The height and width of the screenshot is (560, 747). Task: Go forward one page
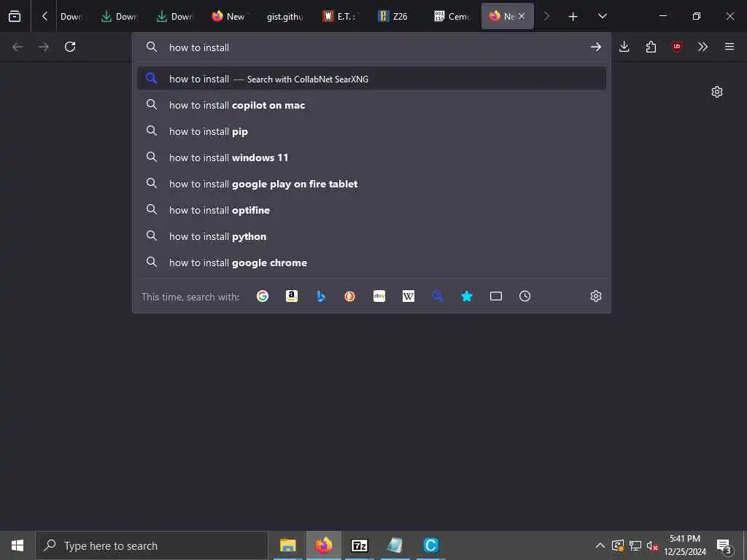click(x=44, y=47)
